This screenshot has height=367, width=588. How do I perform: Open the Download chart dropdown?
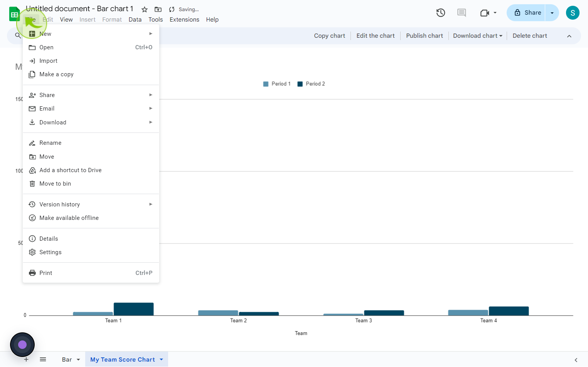[478, 36]
